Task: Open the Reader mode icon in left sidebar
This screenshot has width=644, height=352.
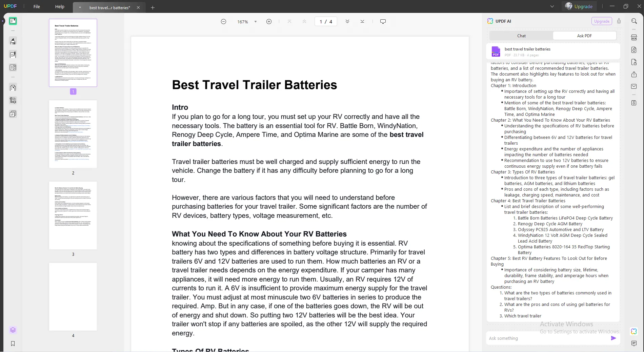Action: click(x=13, y=21)
